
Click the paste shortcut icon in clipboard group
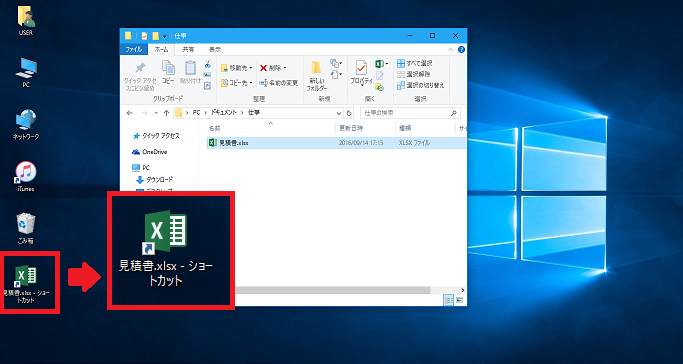(x=207, y=86)
